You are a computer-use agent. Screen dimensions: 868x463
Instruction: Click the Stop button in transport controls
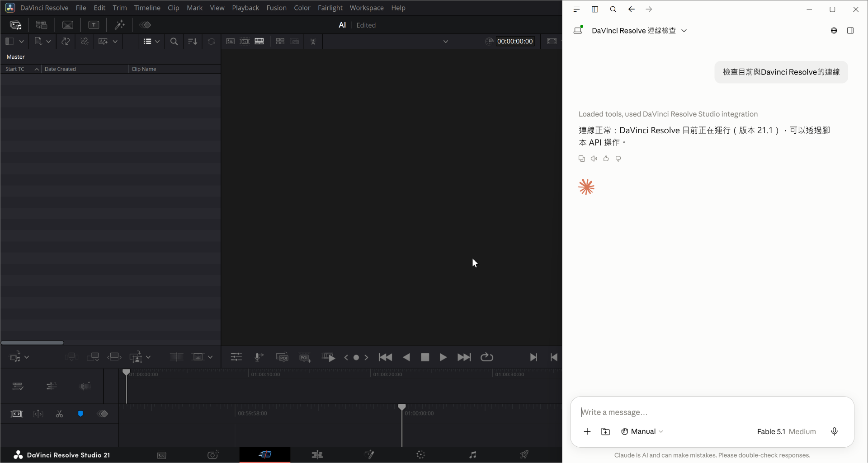coord(425,357)
